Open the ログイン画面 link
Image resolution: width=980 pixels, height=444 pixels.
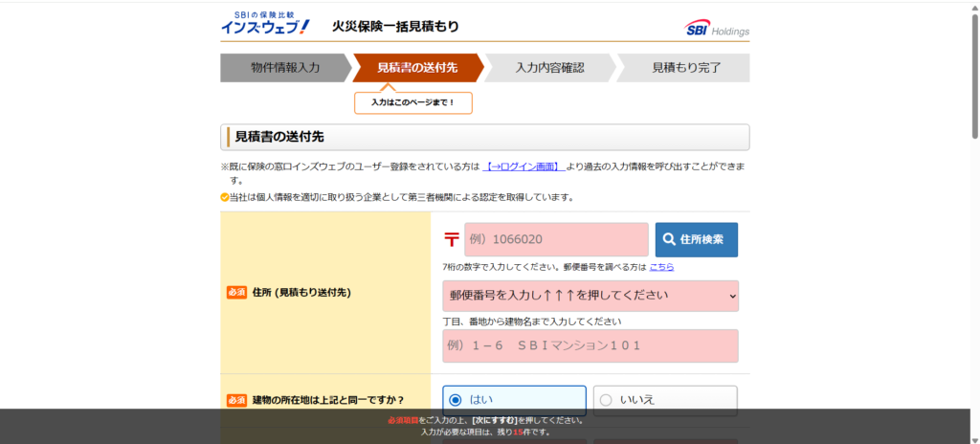[x=522, y=166]
